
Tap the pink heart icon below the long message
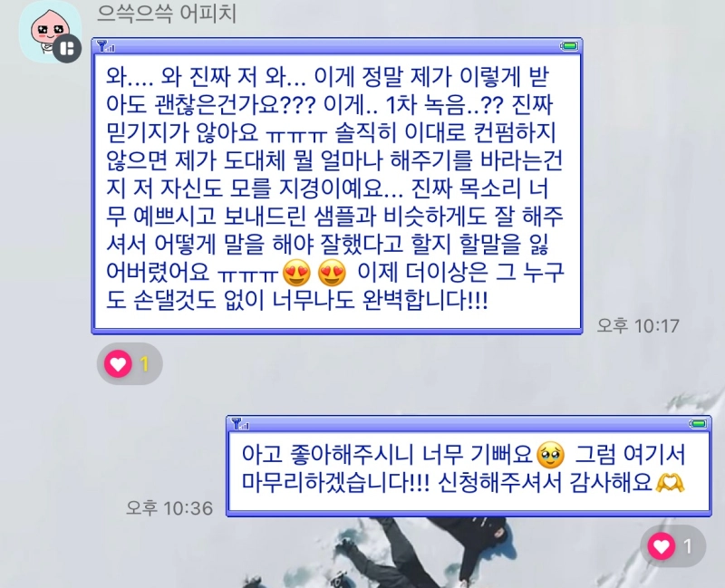(x=118, y=364)
